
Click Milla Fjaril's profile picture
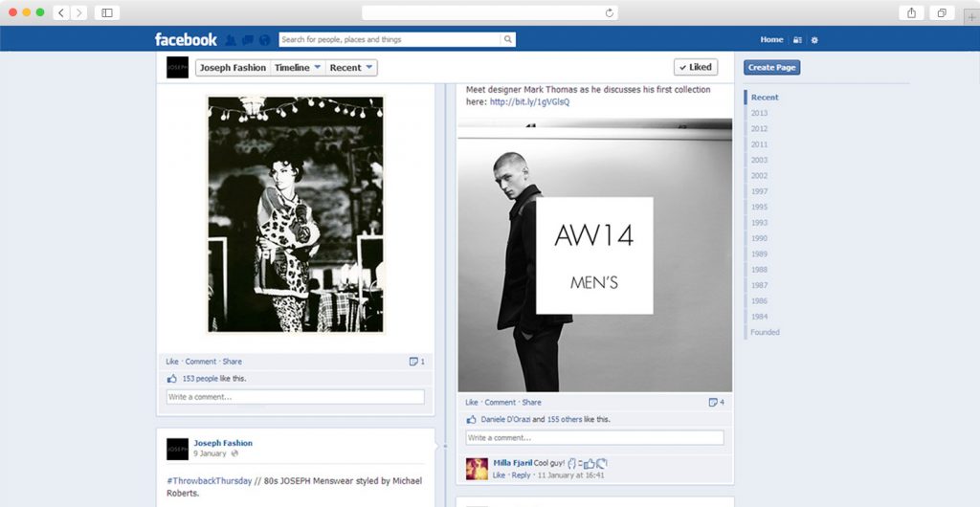click(477, 469)
